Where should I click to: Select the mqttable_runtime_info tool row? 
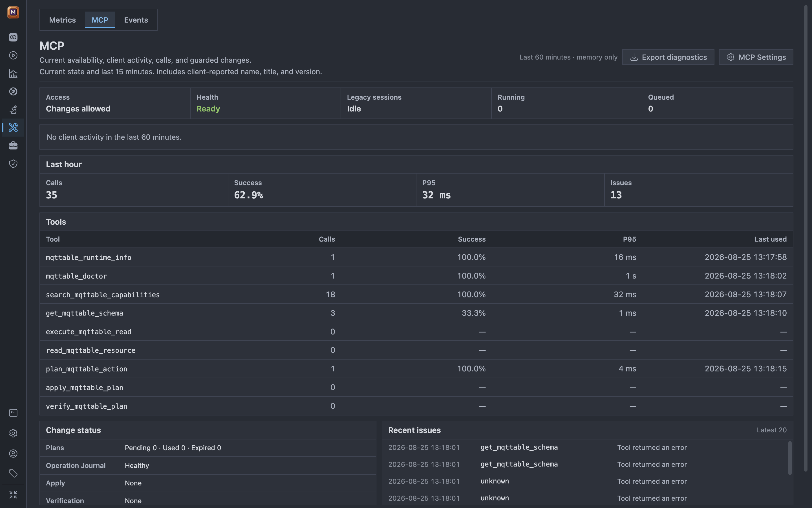[x=416, y=257]
